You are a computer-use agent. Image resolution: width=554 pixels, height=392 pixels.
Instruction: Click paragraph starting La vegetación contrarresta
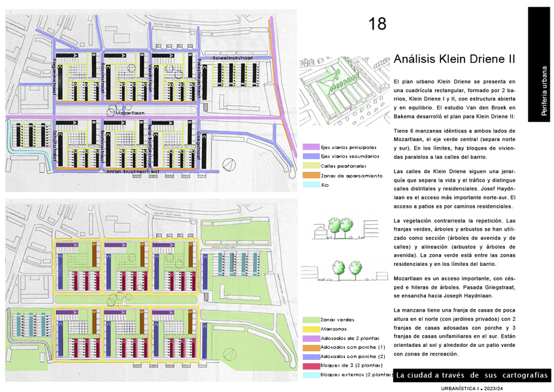coord(454,242)
